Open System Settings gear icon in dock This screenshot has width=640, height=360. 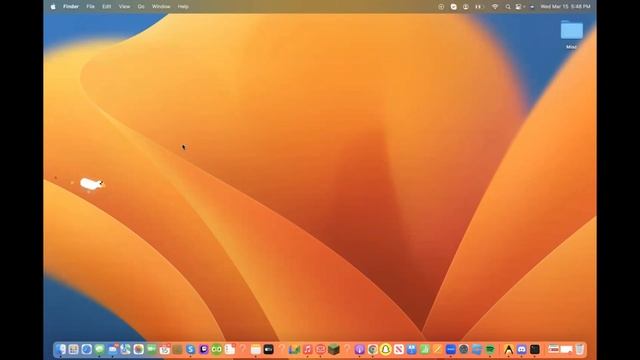pyautogui.click(x=464, y=349)
